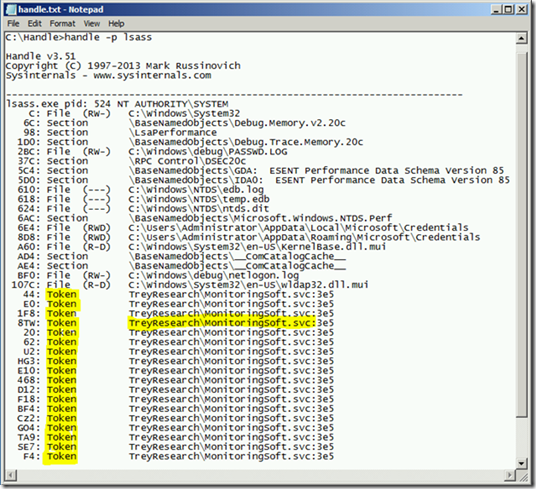Screen dimensions: 536x489
Task: Click the Token entry on row E10
Action: point(62,371)
